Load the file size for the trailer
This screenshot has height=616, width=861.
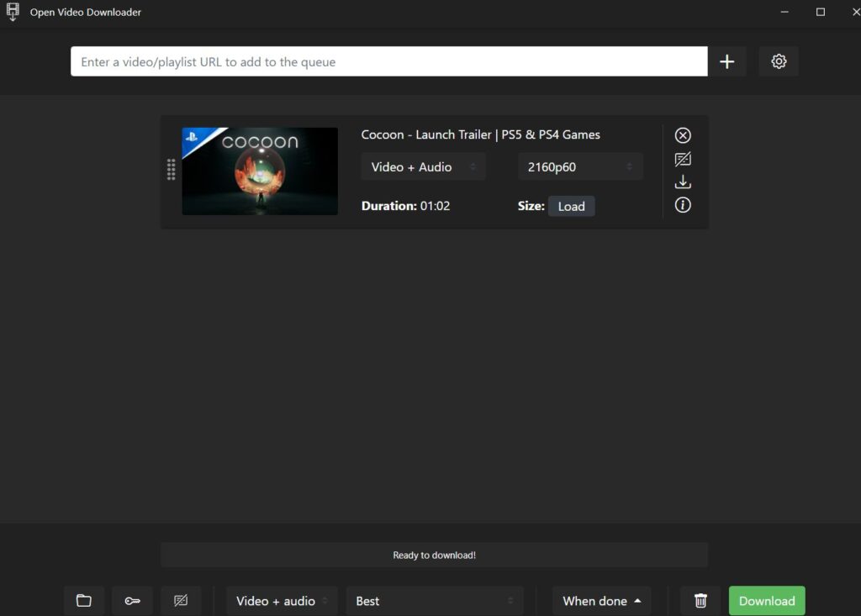tap(571, 205)
